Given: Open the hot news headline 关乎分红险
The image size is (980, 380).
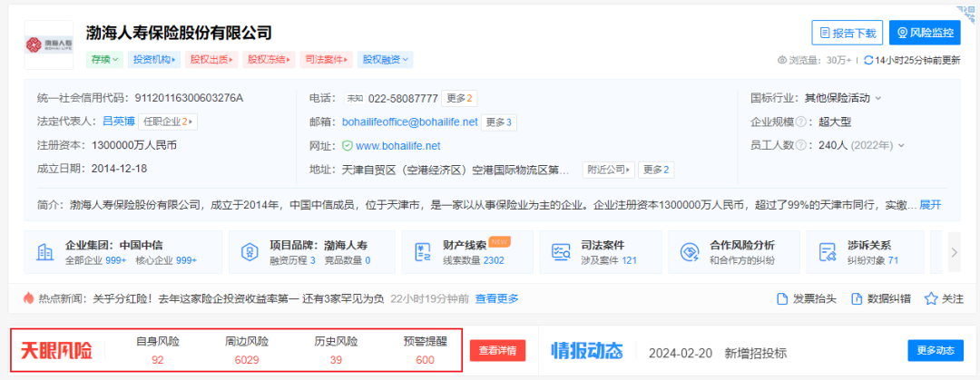Looking at the screenshot, I should point(238,298).
